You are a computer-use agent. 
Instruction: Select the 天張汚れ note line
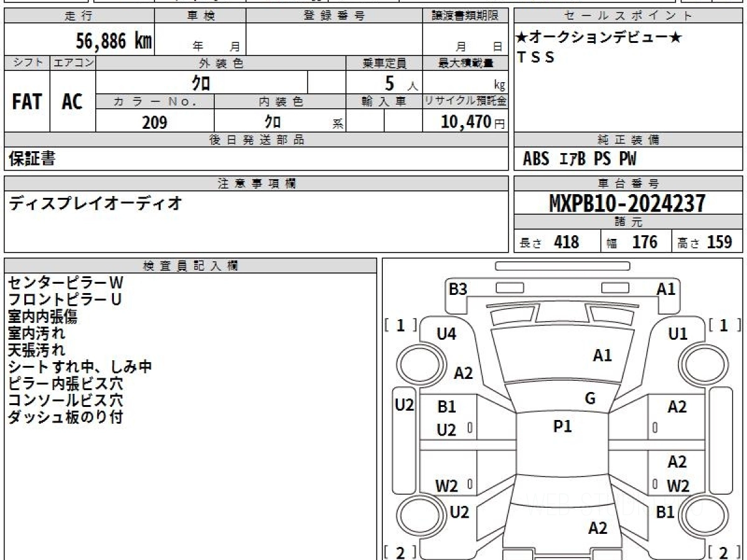(x=37, y=350)
